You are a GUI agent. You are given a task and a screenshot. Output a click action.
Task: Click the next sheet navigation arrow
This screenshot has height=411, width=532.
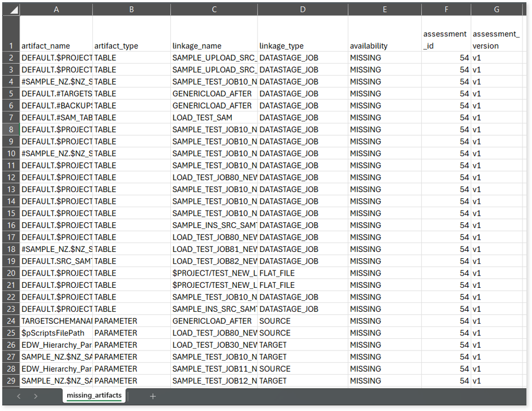[36, 396]
